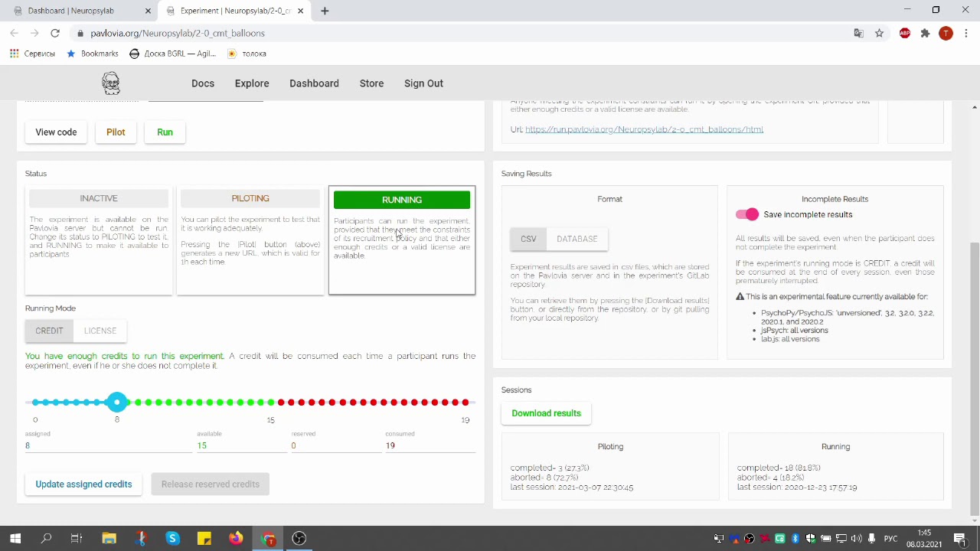This screenshot has height=551, width=980.
Task: Click the Update assigned credits button
Action: point(83,484)
